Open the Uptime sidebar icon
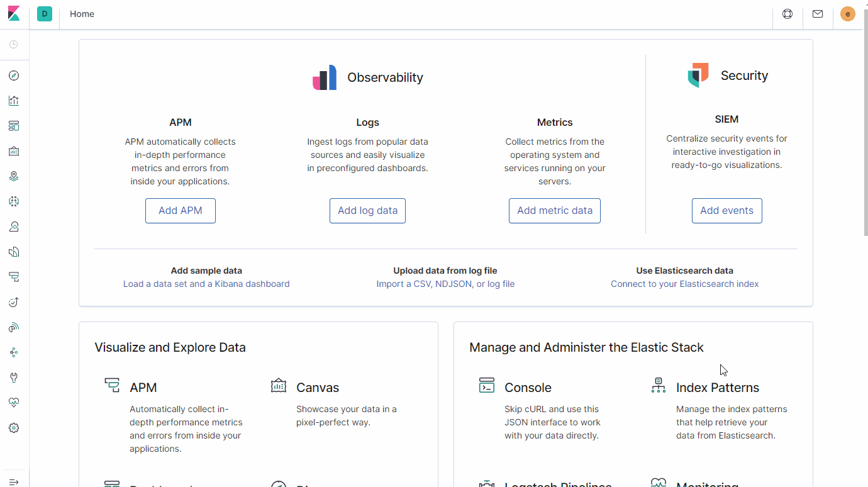The image size is (868, 487). click(14, 301)
